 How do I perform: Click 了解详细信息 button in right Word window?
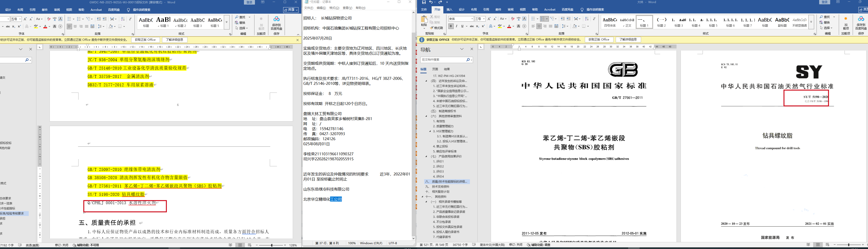[x=628, y=40]
